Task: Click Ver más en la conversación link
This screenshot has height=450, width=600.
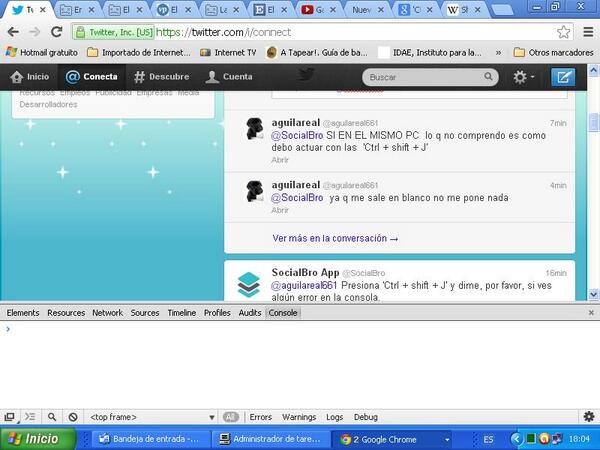Action: point(335,238)
